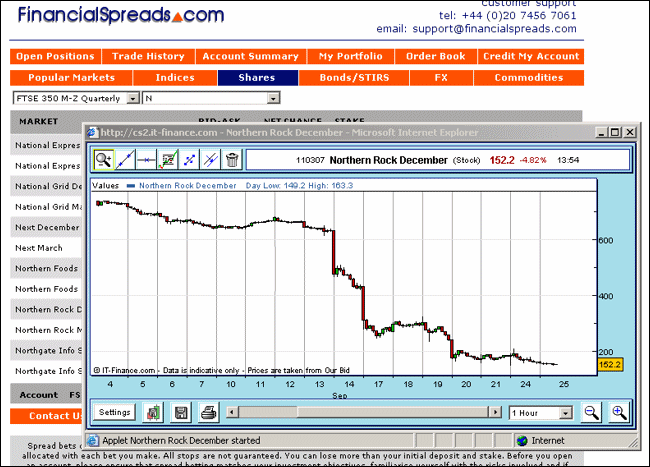Open the Settings button below the chart
The height and width of the screenshot is (467, 650).
click(114, 412)
